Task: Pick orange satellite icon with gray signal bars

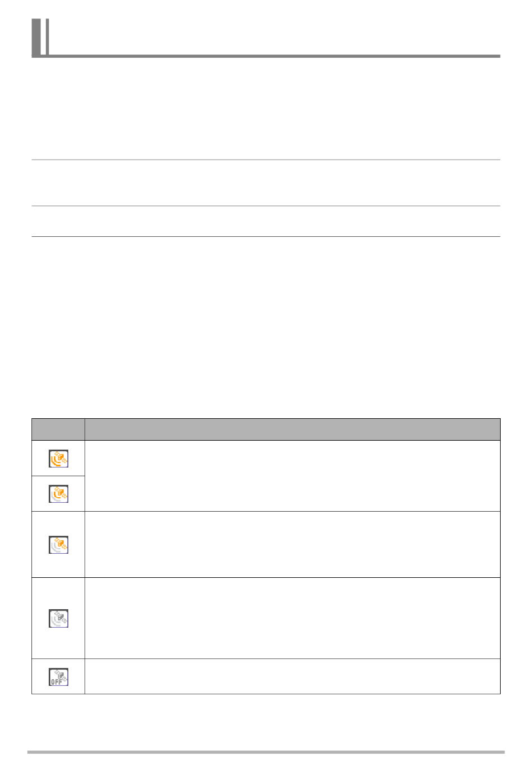Action: point(58,545)
